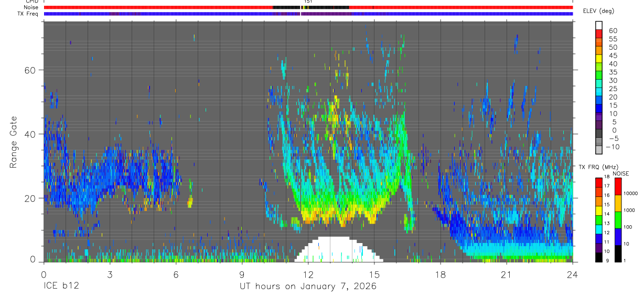This screenshot has width=644, height=297.
Task: Click the x-axis tick label '6'
Action: pos(176,274)
